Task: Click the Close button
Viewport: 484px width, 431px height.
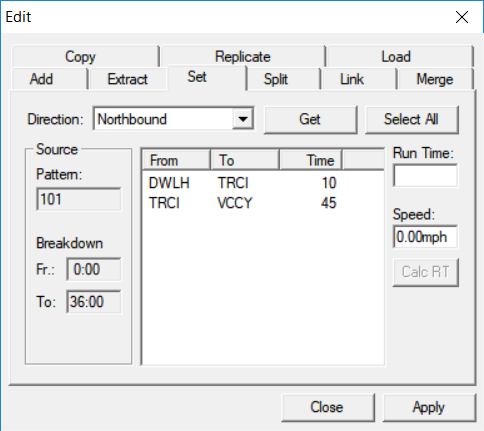Action: click(327, 407)
